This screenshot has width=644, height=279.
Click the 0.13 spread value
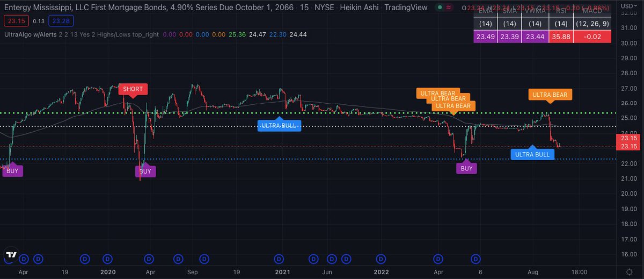(x=38, y=21)
